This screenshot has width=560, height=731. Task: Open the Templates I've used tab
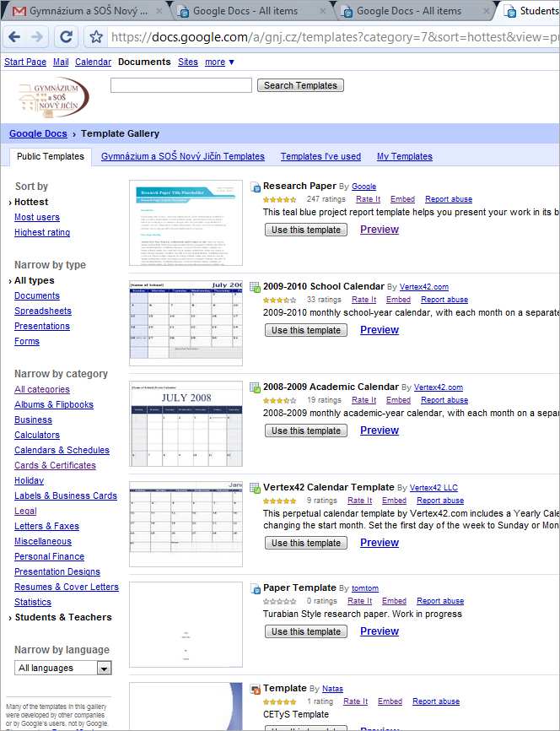(x=320, y=157)
